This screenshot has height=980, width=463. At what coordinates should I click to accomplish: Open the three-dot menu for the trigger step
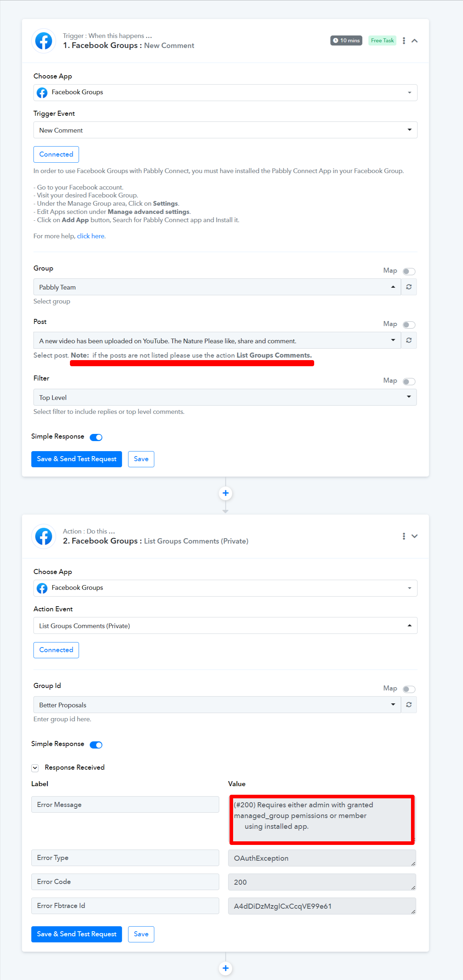(x=403, y=41)
